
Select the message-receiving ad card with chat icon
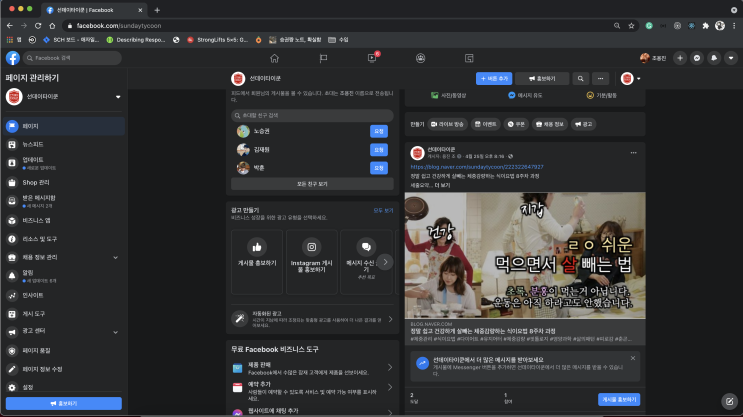click(x=366, y=262)
